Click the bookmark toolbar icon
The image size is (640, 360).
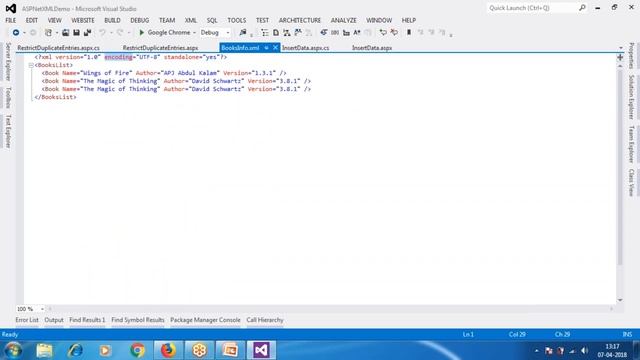click(x=409, y=33)
